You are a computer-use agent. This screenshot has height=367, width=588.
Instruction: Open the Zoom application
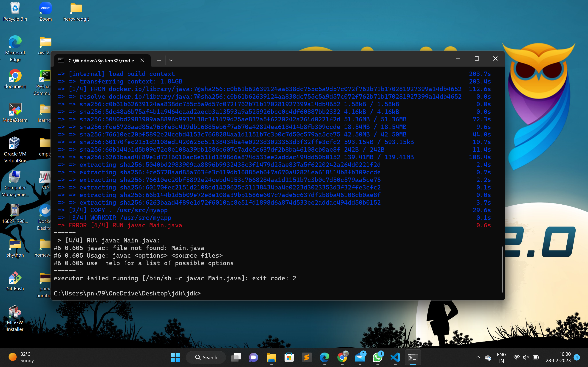click(45, 8)
